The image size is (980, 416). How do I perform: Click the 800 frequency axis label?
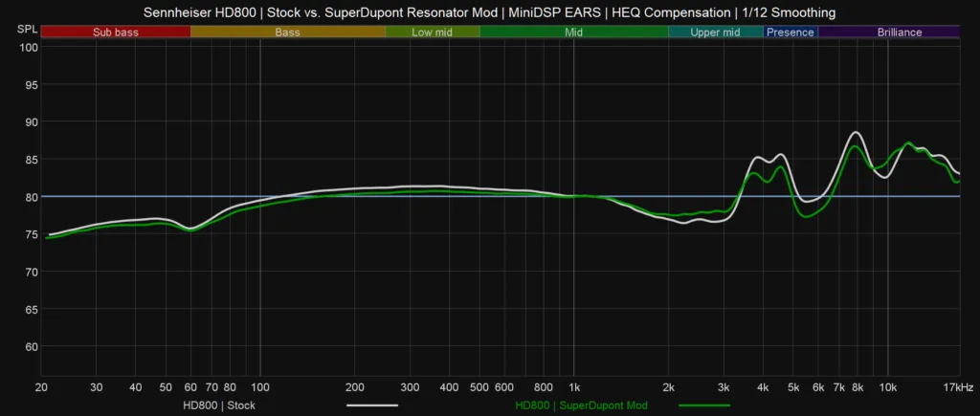(x=544, y=388)
